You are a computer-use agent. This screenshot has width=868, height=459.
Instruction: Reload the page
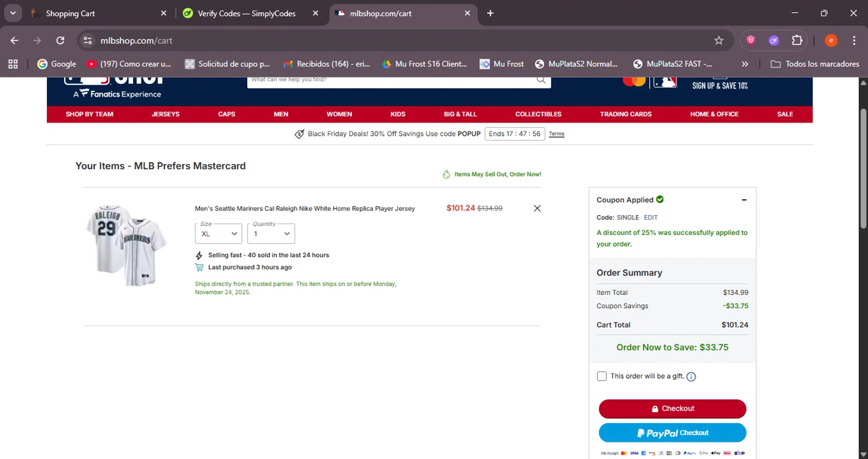(x=60, y=40)
